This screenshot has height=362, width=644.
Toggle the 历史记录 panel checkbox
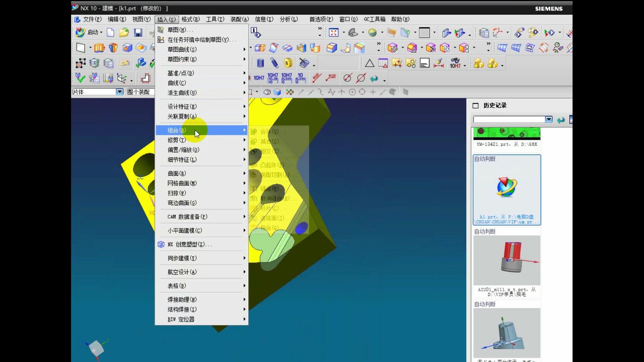[x=475, y=106]
